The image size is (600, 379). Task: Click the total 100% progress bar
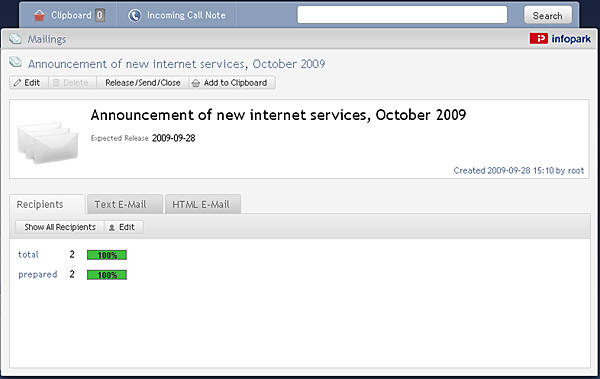point(107,255)
